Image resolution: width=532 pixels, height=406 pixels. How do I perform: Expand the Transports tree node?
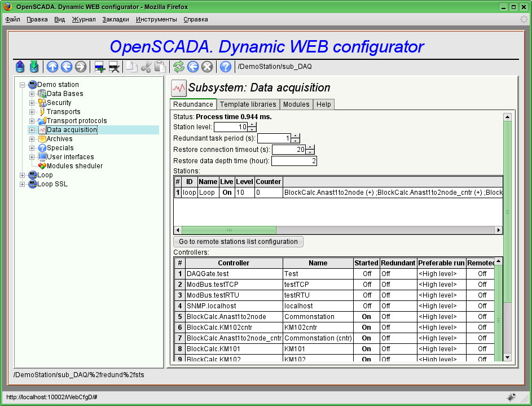32,112
